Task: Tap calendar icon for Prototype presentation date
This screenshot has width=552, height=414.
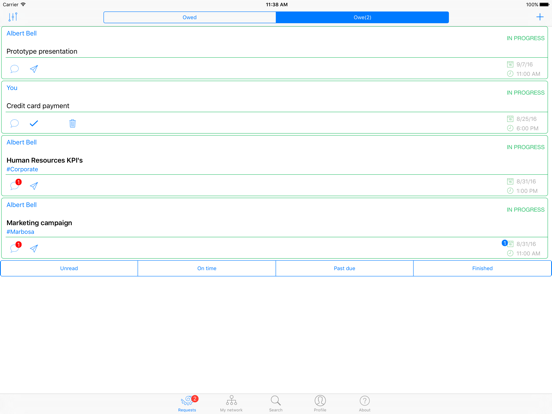Action: [510, 64]
